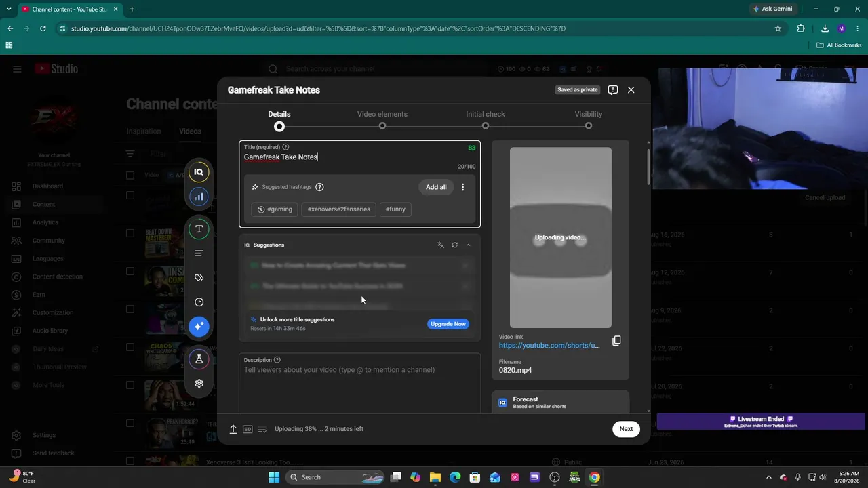Click the blue AI sparkle button
868x488 pixels.
tap(199, 327)
